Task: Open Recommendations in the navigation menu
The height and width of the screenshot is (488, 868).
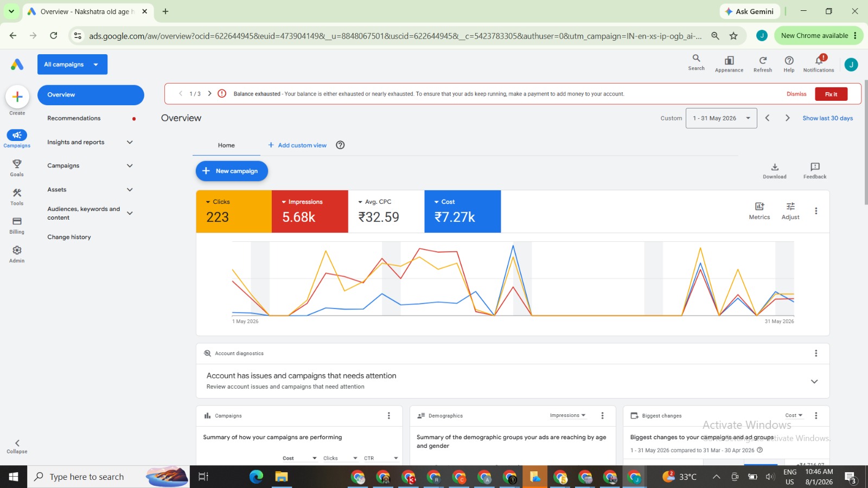Action: pyautogui.click(x=74, y=118)
